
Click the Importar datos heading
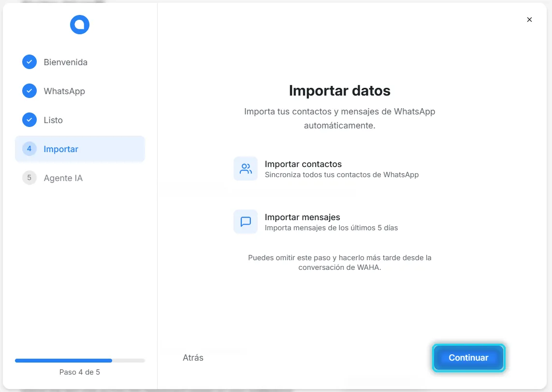click(x=340, y=91)
